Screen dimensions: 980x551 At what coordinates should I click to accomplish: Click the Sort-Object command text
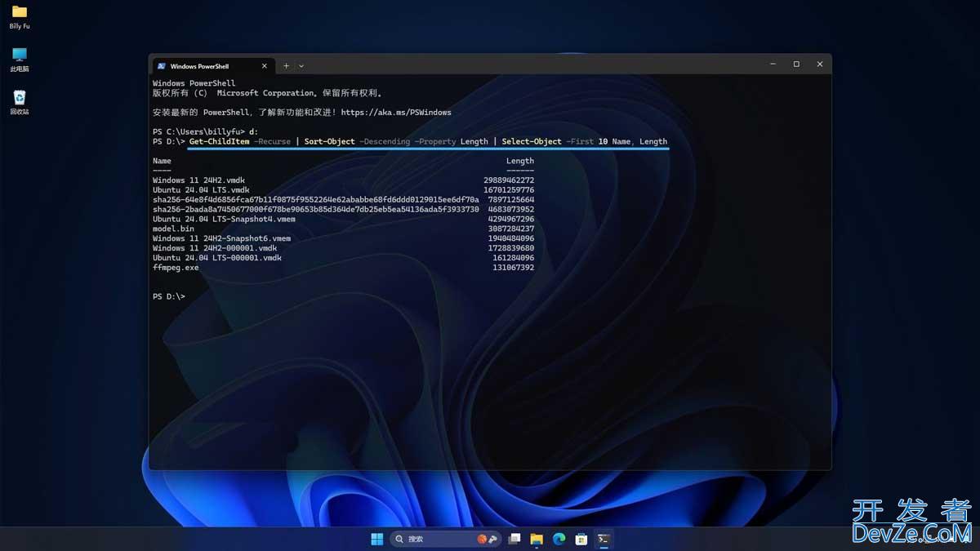click(x=330, y=141)
